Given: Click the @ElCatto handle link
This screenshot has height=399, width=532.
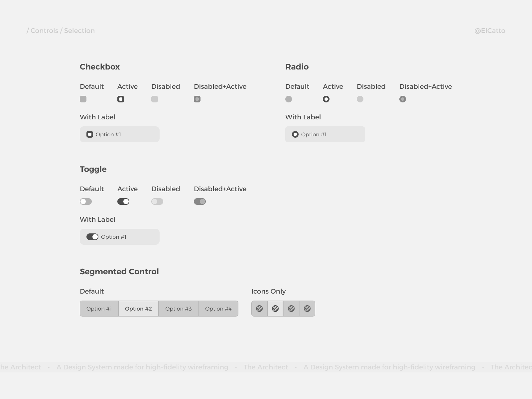Looking at the screenshot, I should (x=490, y=31).
